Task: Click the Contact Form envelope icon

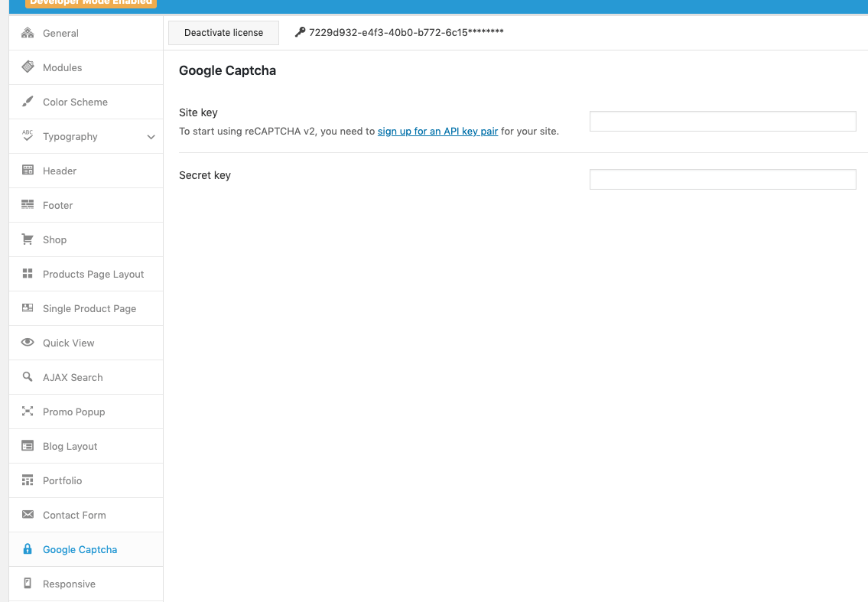Action: pos(27,515)
